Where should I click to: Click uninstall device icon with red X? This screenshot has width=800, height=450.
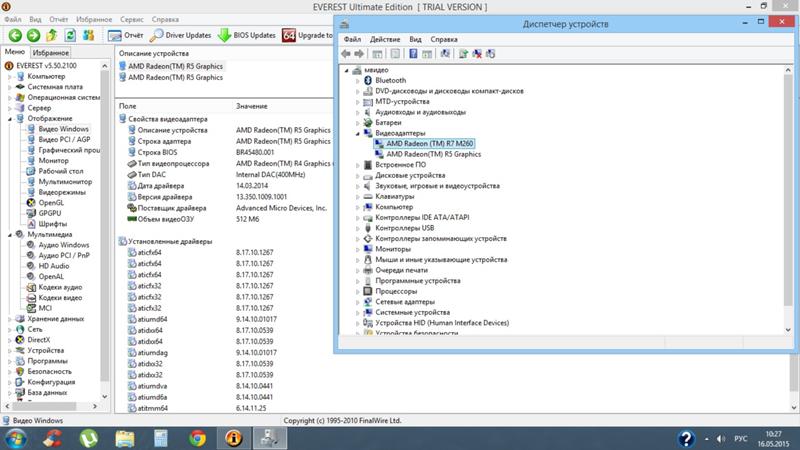pyautogui.click(x=477, y=54)
